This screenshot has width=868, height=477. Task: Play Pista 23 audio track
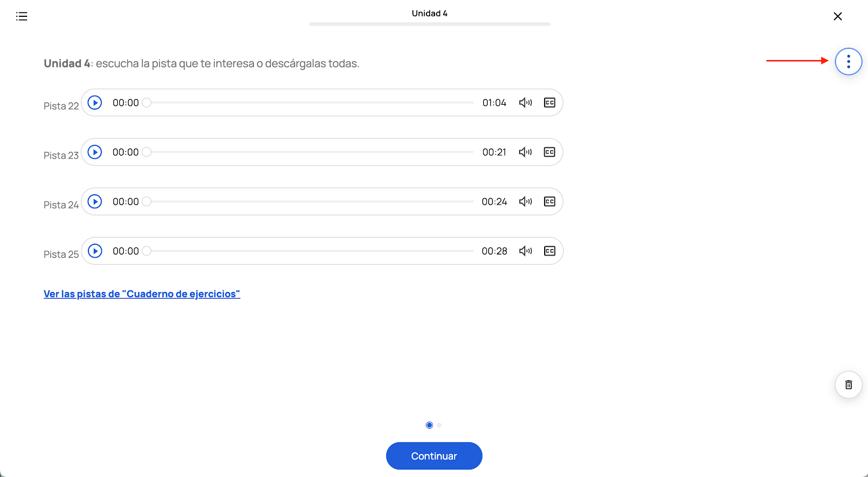[x=95, y=152]
